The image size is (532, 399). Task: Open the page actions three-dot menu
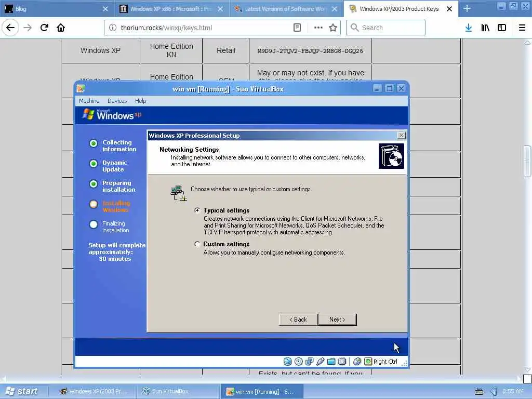pyautogui.click(x=318, y=28)
